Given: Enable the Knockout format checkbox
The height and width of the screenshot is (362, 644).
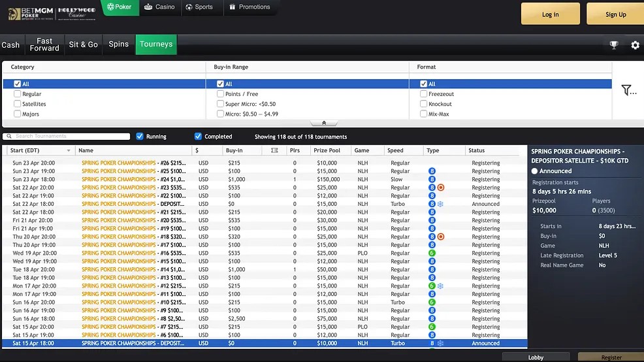Looking at the screenshot, I should click(423, 104).
